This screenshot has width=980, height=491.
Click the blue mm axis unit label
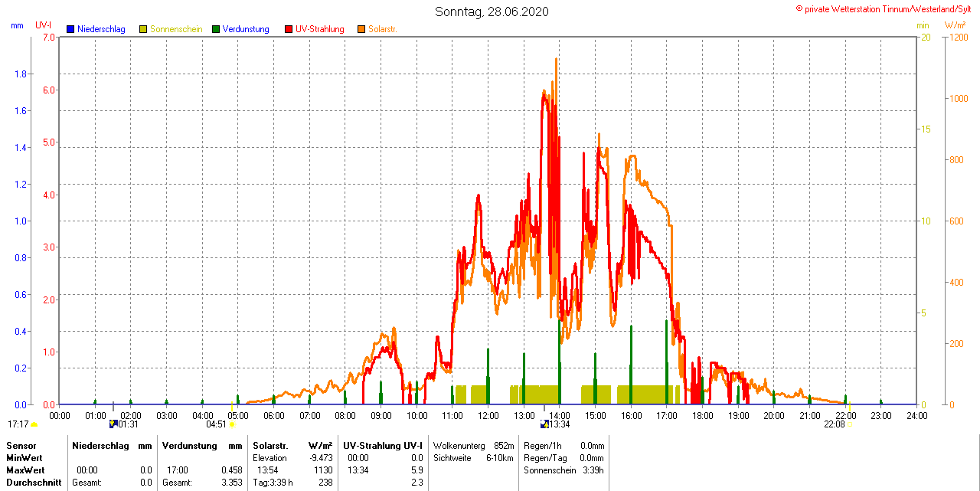[x=17, y=25]
